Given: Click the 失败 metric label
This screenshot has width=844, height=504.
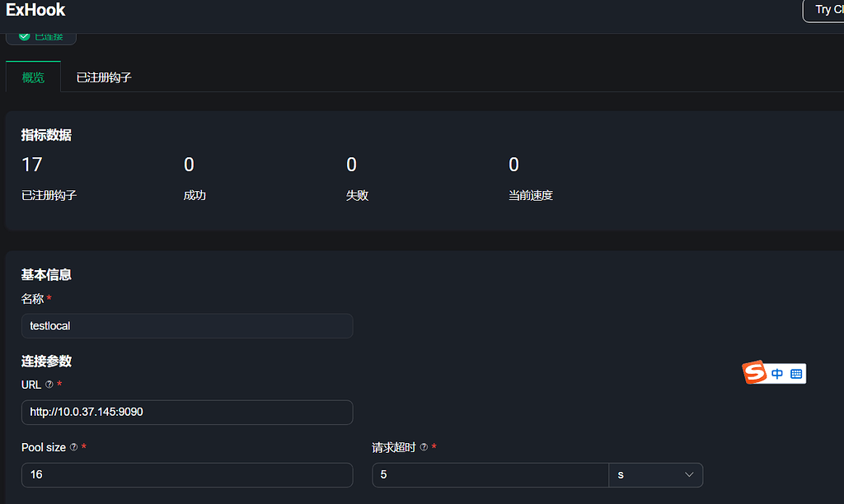Looking at the screenshot, I should tap(357, 196).
